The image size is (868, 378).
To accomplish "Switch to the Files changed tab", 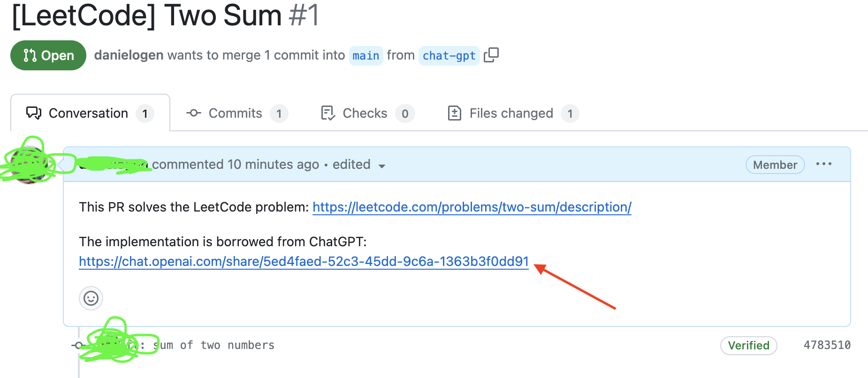I will (x=510, y=113).
